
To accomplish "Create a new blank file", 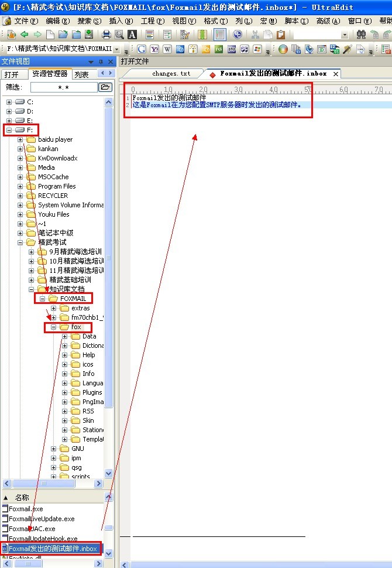I will click(50, 35).
